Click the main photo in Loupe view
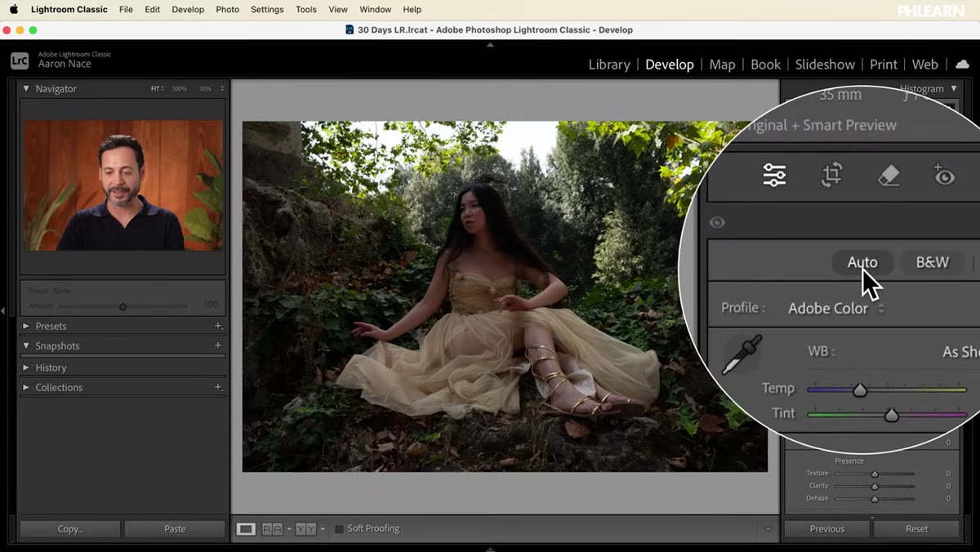Image resolution: width=980 pixels, height=552 pixels. tap(505, 296)
